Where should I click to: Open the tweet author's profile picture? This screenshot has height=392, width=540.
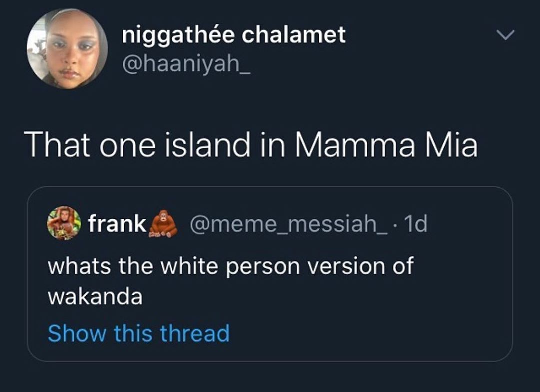coord(67,49)
